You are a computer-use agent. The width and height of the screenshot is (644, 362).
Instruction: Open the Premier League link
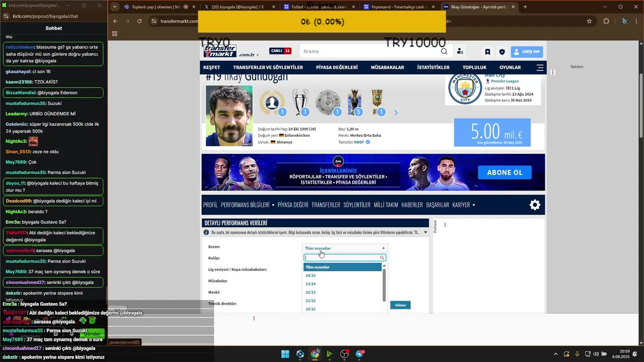[505, 81]
